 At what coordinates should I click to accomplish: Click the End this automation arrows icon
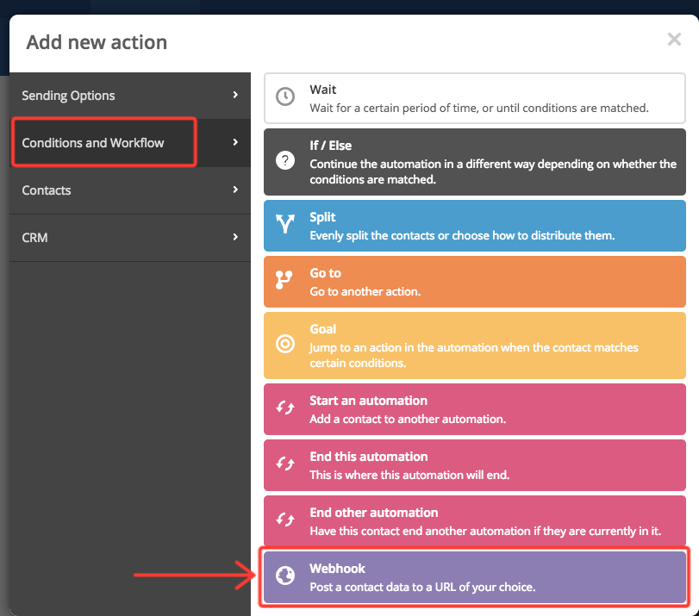pos(285,464)
